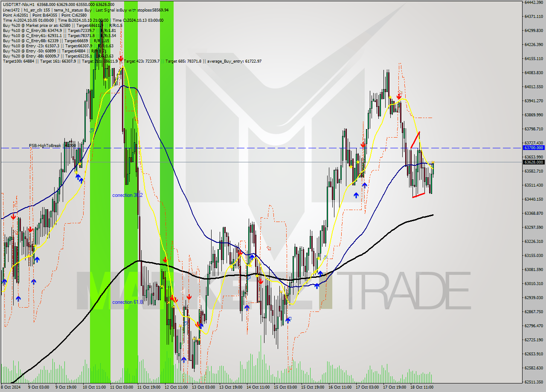The height and width of the screenshot is (392, 546).
Task: Click the 62725.190 price axis label
Action: 534,340
